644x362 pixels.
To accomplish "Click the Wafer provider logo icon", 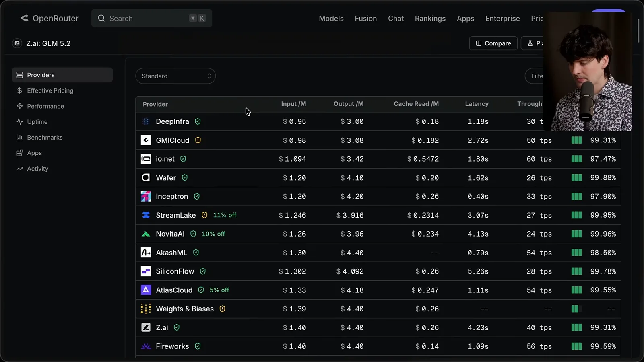I will (146, 177).
